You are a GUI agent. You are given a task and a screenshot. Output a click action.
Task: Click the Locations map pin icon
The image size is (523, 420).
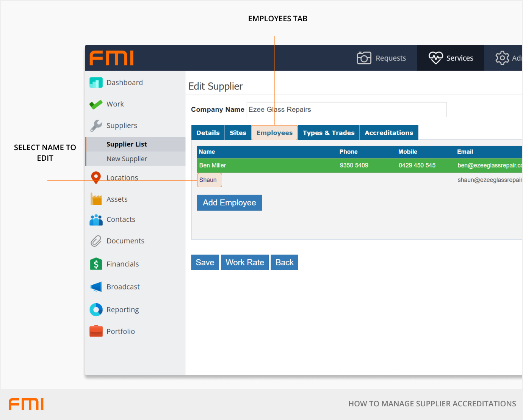click(96, 177)
